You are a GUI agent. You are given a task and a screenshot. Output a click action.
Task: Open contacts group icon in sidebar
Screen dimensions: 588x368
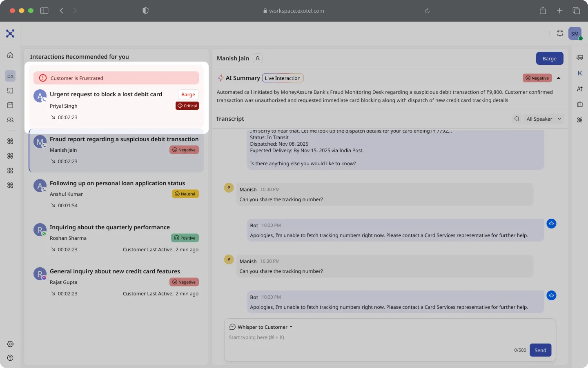click(10, 120)
